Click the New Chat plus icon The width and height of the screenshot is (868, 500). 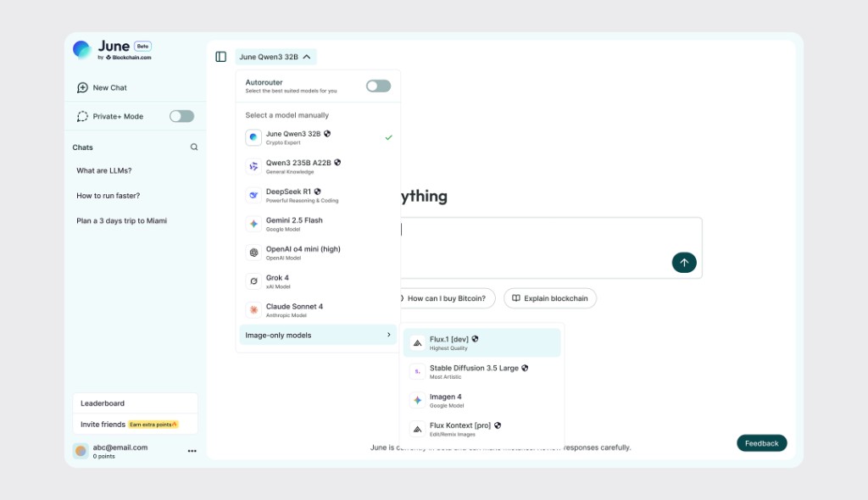(82, 87)
